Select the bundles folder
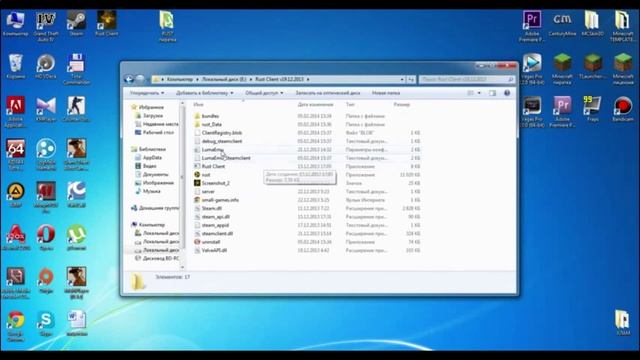This screenshot has height=360, width=640. [207, 116]
